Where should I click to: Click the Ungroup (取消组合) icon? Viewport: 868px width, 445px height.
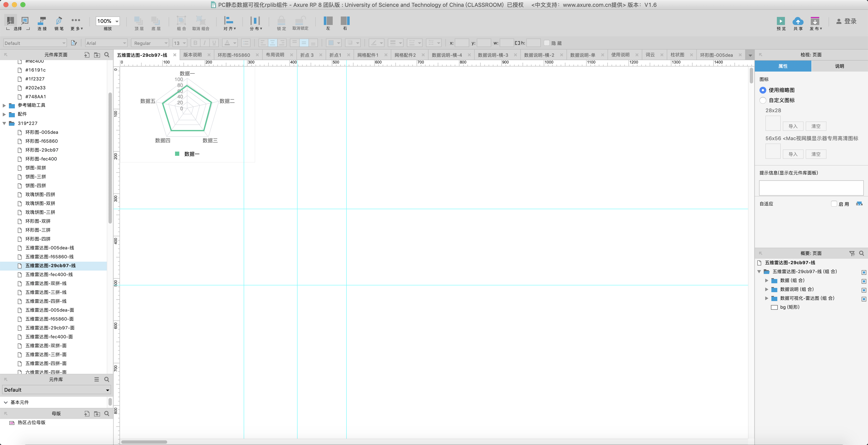point(200,21)
